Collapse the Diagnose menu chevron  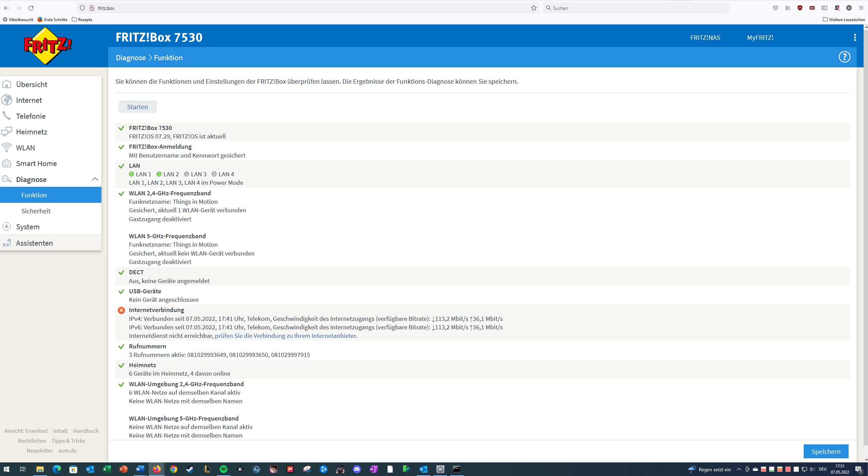95,179
